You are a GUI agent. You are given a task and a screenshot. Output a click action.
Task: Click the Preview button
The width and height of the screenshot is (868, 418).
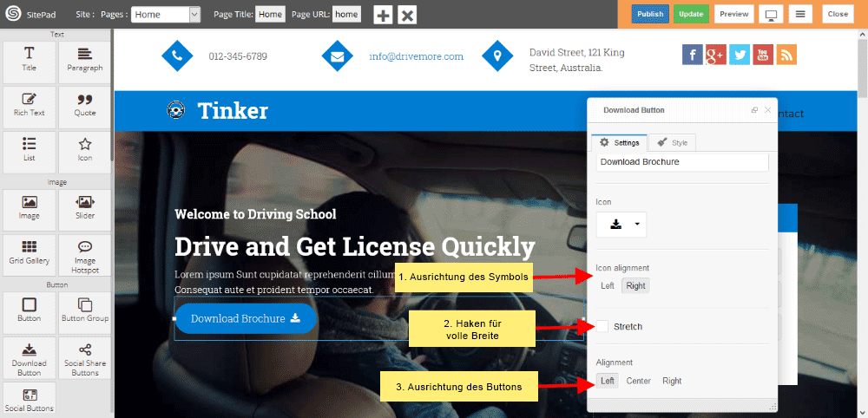pos(734,15)
